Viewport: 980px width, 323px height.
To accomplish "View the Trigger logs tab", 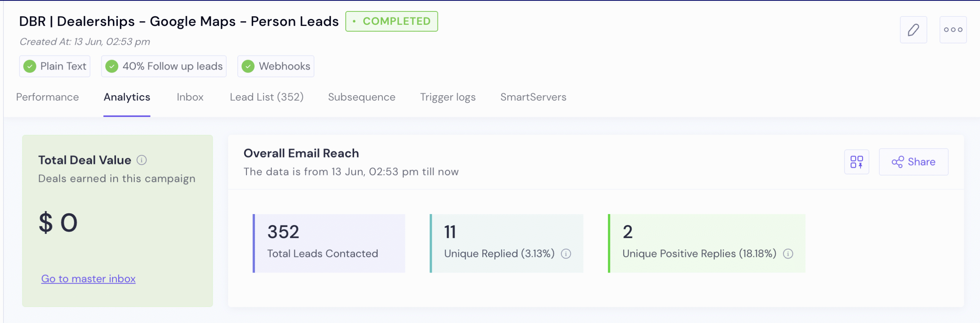I will coord(448,97).
